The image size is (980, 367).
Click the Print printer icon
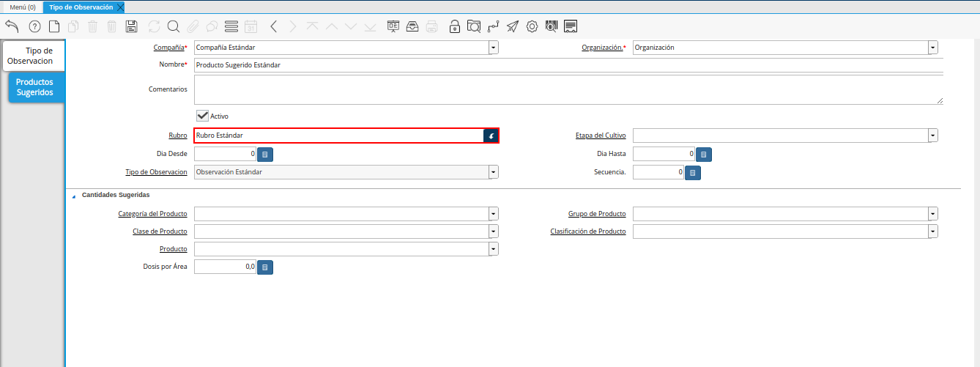(x=432, y=26)
